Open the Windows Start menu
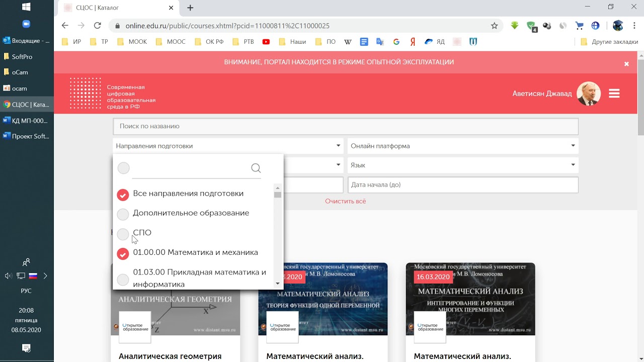This screenshot has width=644, height=362. (27, 7)
